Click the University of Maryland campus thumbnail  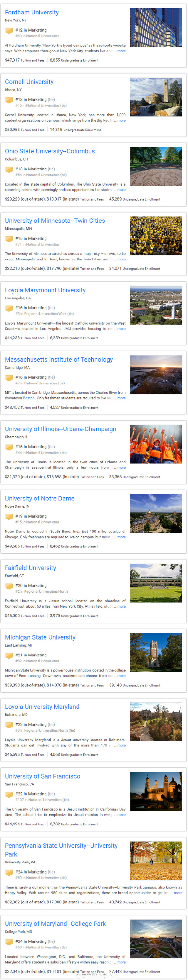[x=156, y=939]
